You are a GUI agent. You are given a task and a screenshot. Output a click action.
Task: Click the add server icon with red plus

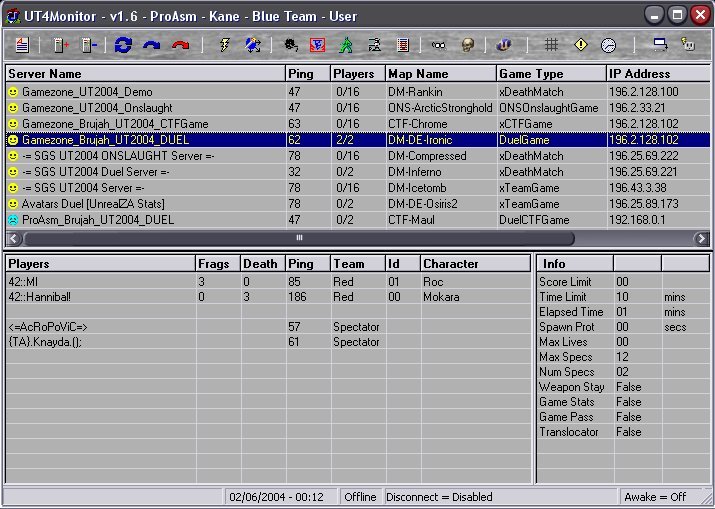(61, 45)
